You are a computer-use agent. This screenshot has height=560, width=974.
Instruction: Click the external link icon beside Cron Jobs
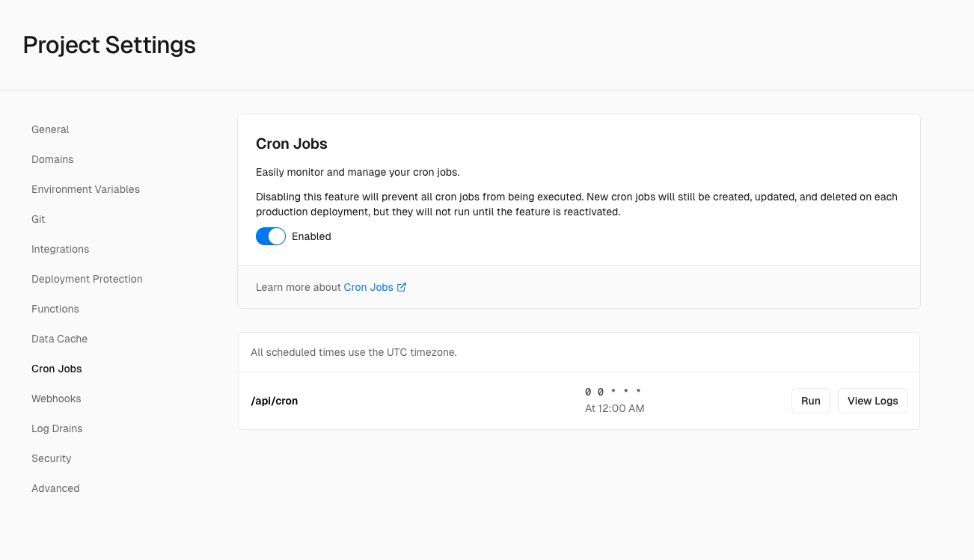coord(402,287)
